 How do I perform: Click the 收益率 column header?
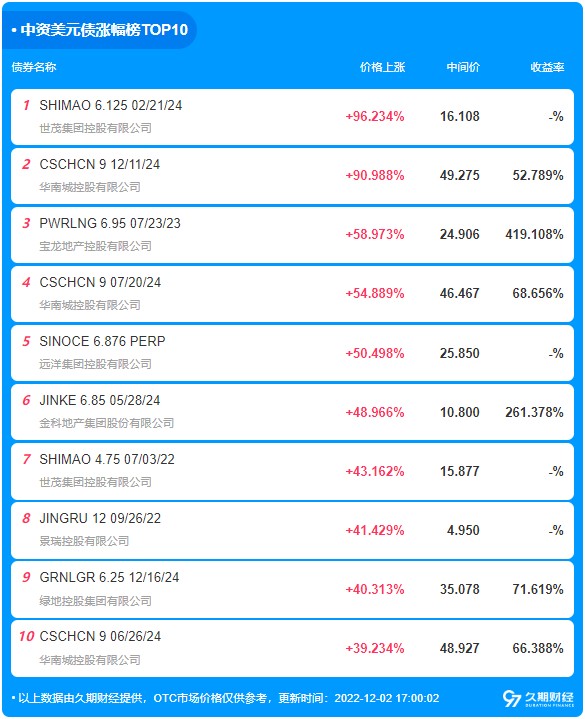point(547,67)
